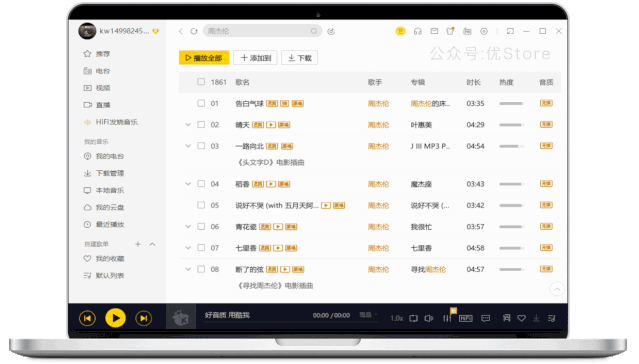Viewport: 639px width, 364px height.
Task: Favorite current song with heart icon
Action: [x=521, y=318]
